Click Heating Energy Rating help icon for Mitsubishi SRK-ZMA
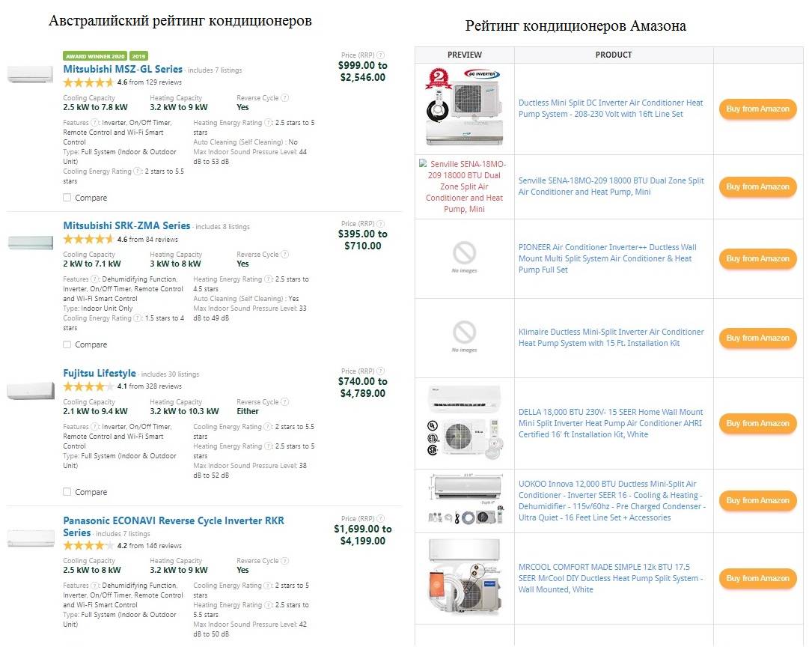 [268, 279]
